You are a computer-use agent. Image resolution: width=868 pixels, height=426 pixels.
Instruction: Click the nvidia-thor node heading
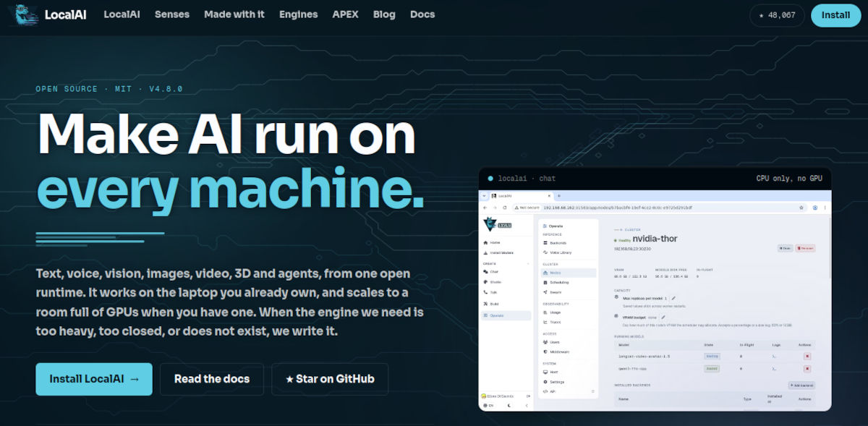655,239
